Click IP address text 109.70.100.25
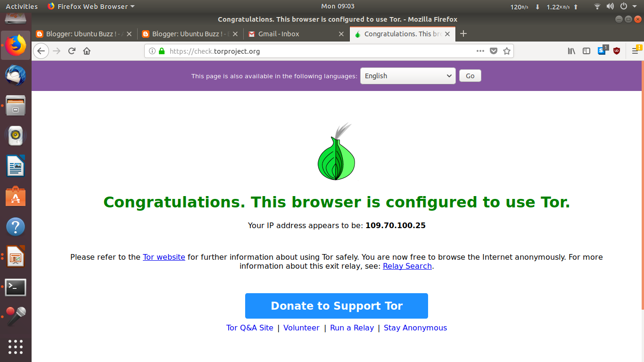The height and width of the screenshot is (362, 644). point(396,225)
